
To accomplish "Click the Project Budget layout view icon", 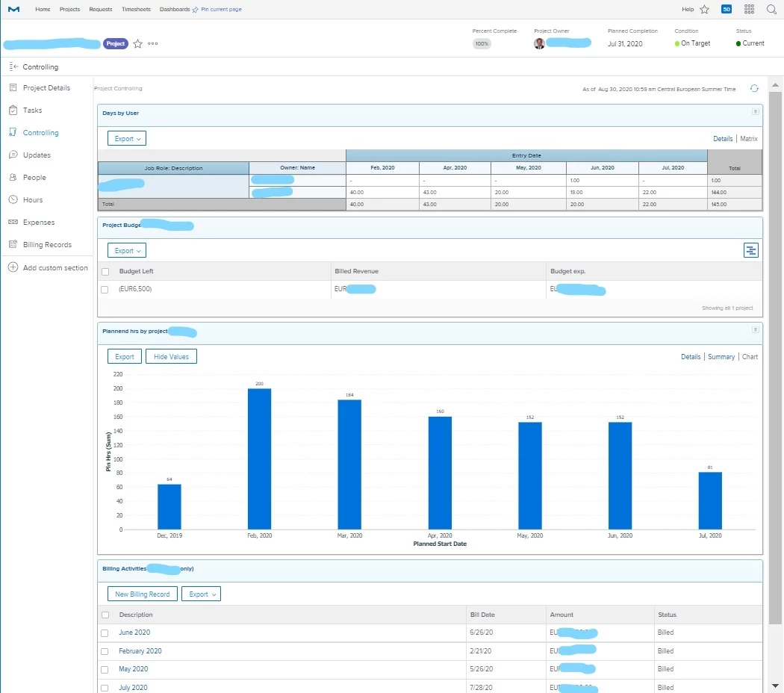I will (750, 250).
